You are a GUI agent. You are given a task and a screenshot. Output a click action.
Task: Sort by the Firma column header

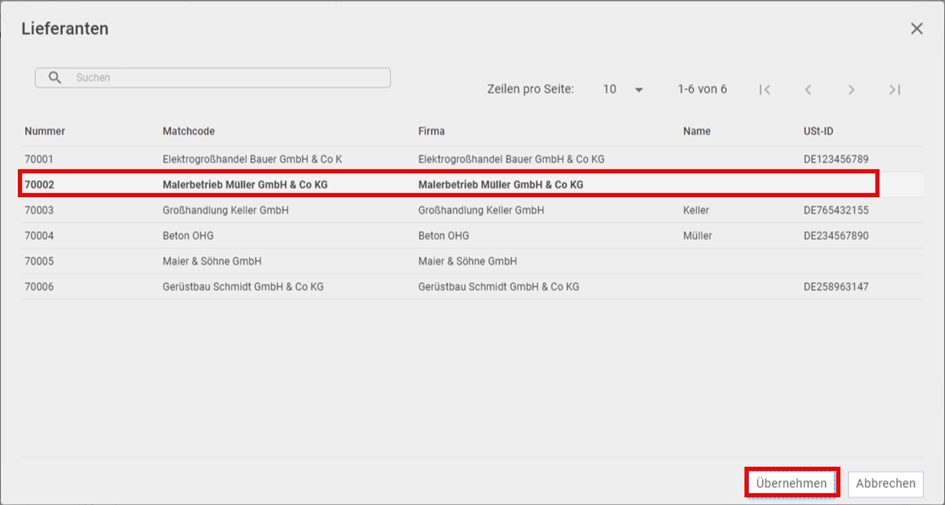point(432,131)
